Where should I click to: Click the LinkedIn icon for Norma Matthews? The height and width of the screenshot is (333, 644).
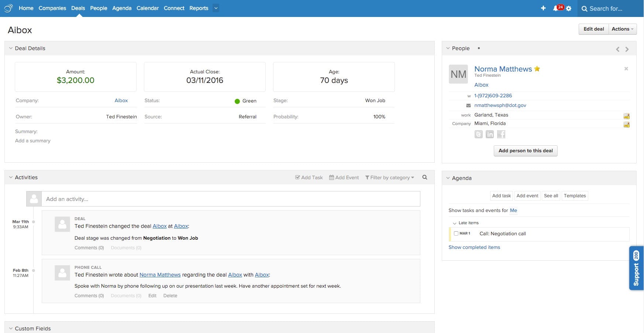click(x=490, y=134)
